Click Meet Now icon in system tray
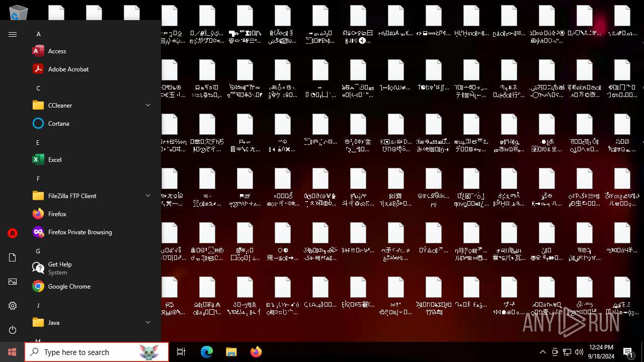The height and width of the screenshot is (362, 644). [555, 352]
